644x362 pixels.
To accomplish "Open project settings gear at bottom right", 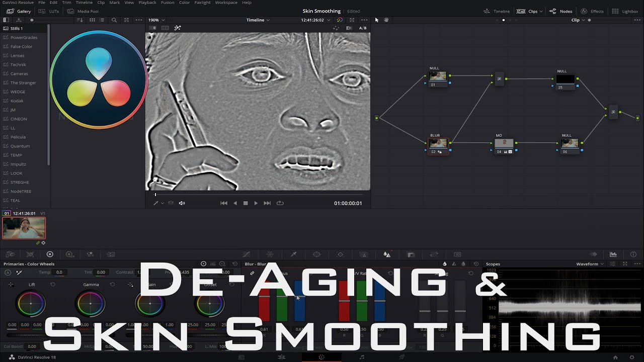I will pyautogui.click(x=632, y=357).
